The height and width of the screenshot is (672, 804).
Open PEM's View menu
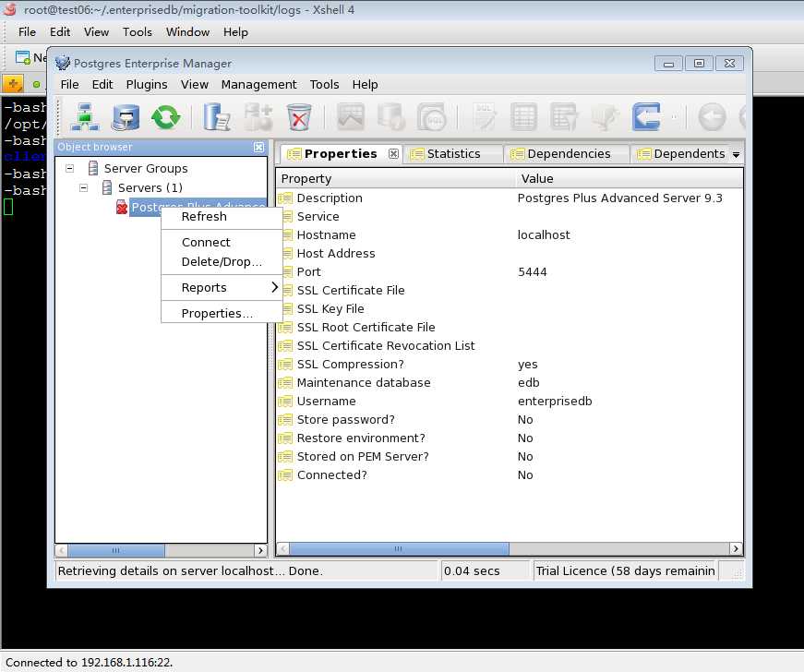195,85
